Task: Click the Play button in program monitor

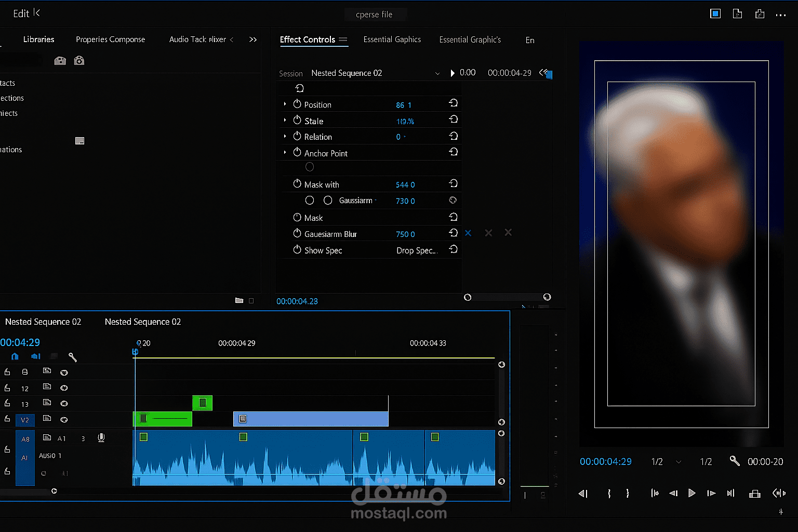Action: point(691,493)
